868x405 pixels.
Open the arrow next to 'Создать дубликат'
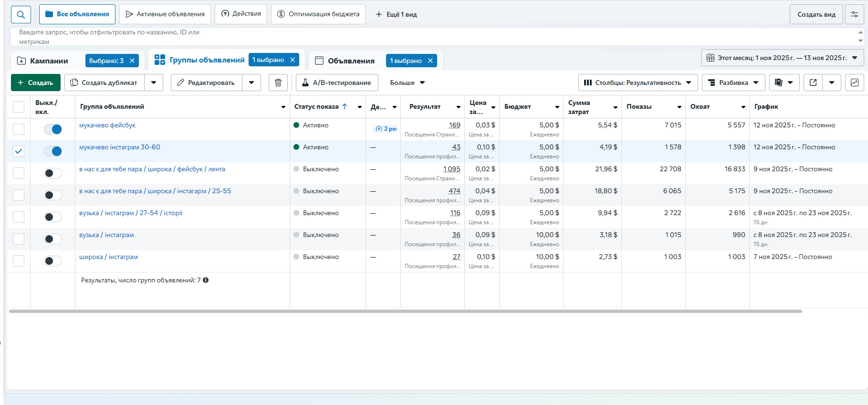coord(154,83)
